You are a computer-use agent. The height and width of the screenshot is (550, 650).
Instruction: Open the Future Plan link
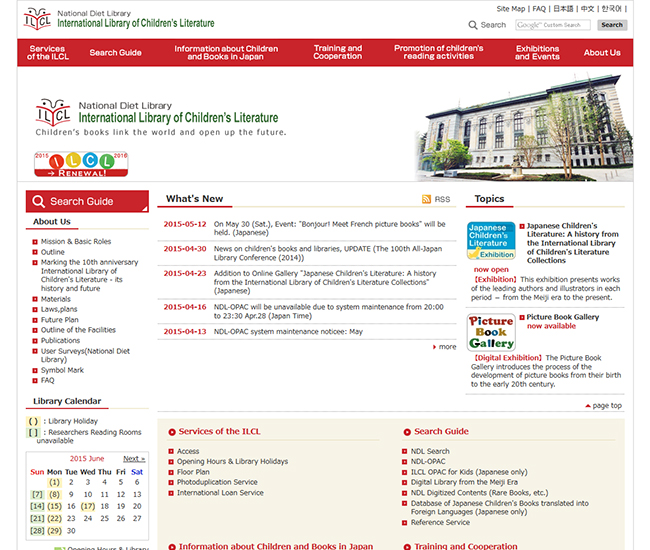[59, 320]
